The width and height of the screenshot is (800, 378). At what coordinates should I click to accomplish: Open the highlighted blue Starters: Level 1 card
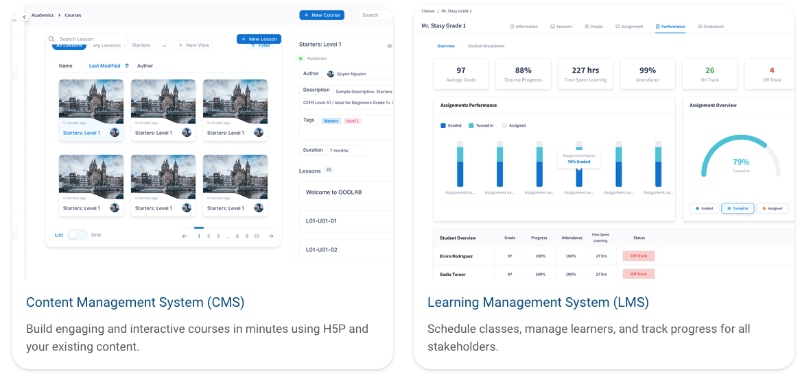coord(91,110)
